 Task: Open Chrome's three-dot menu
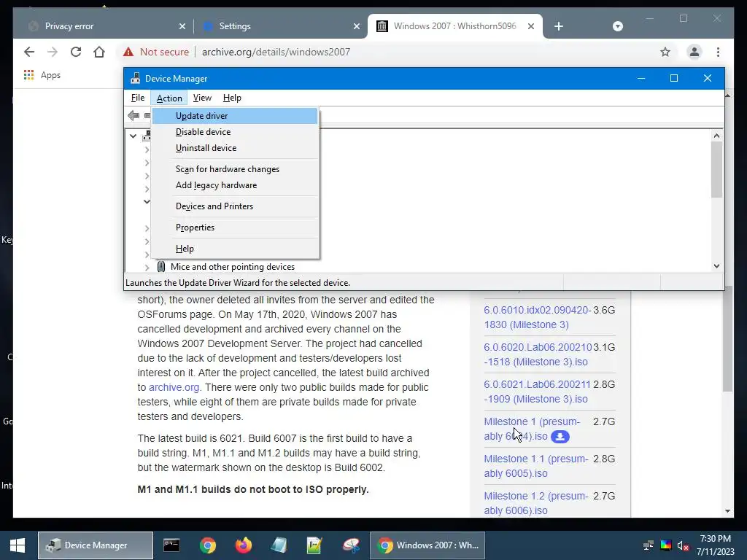[718, 52]
